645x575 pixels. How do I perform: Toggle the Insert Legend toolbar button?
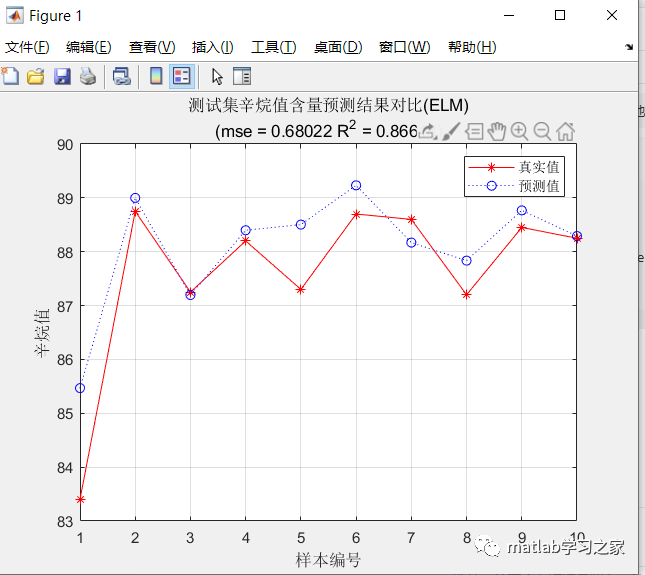[x=181, y=77]
